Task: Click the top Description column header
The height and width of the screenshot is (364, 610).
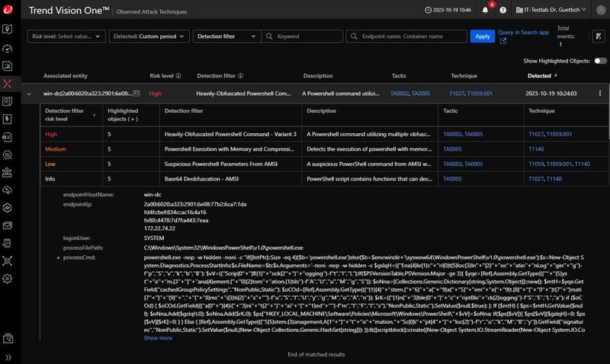Action: tap(318, 75)
